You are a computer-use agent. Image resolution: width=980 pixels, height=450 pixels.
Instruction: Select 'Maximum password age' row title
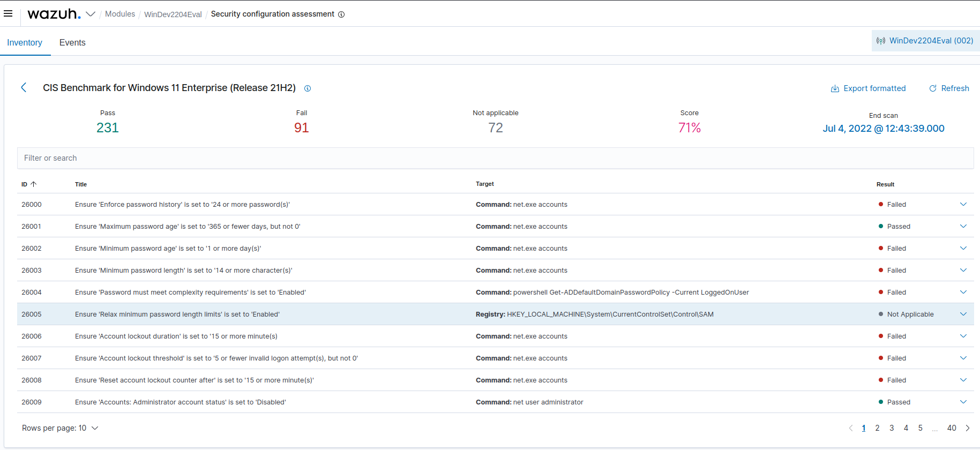tap(188, 227)
